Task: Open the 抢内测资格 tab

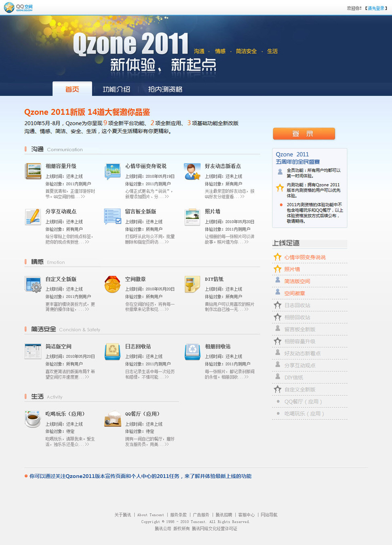Action: click(x=165, y=89)
